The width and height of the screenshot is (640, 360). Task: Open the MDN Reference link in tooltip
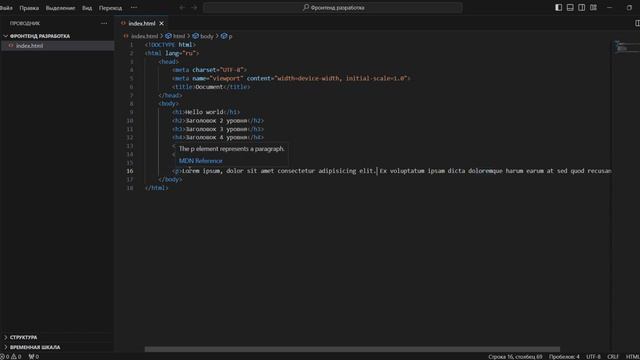tap(201, 161)
